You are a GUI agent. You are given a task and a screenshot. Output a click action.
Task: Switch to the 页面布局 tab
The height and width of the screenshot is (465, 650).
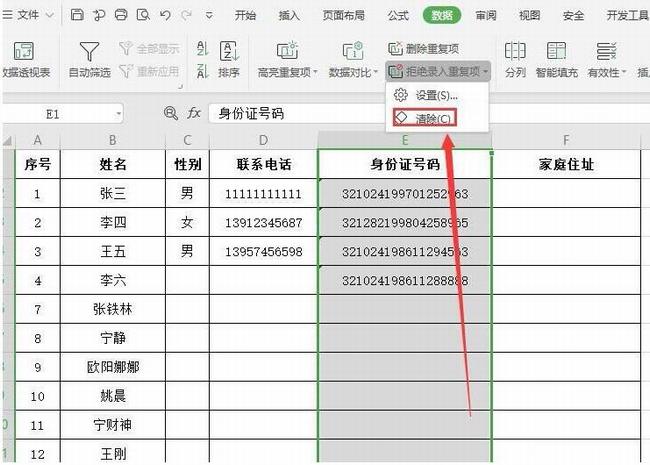tap(344, 15)
